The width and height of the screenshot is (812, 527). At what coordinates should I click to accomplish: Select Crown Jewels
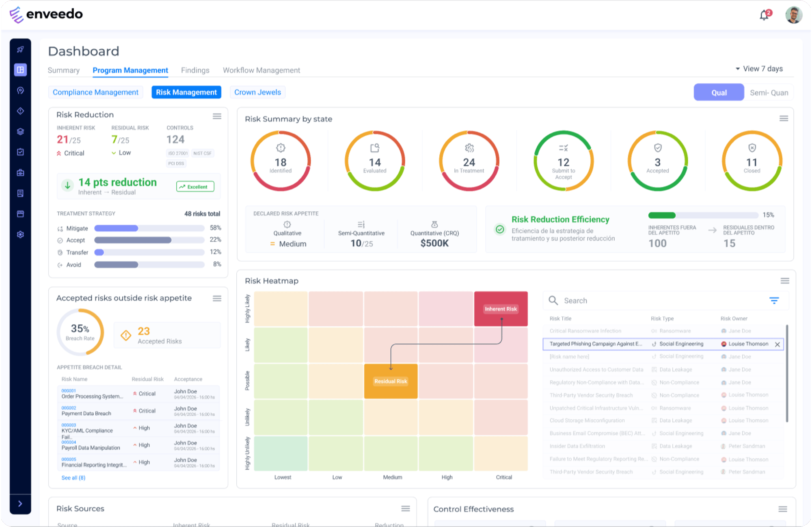click(257, 92)
